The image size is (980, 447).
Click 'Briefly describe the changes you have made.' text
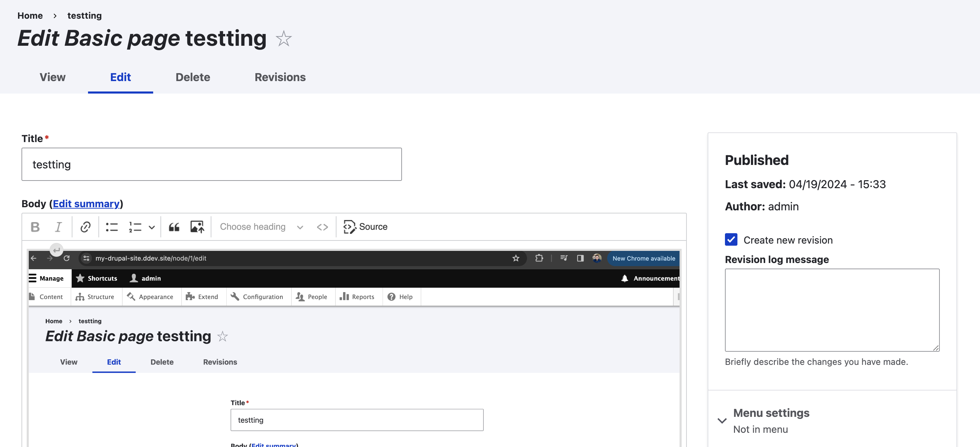click(816, 362)
